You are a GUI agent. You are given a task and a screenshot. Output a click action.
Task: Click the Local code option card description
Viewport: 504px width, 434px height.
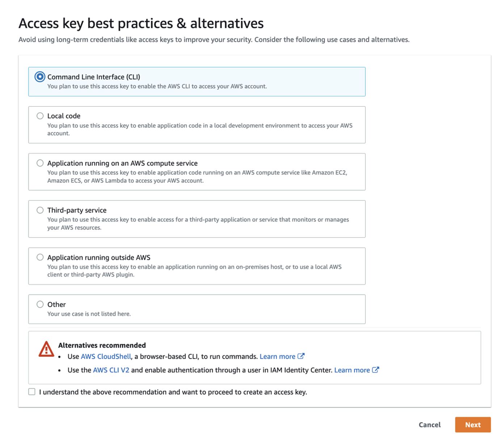[x=200, y=129]
